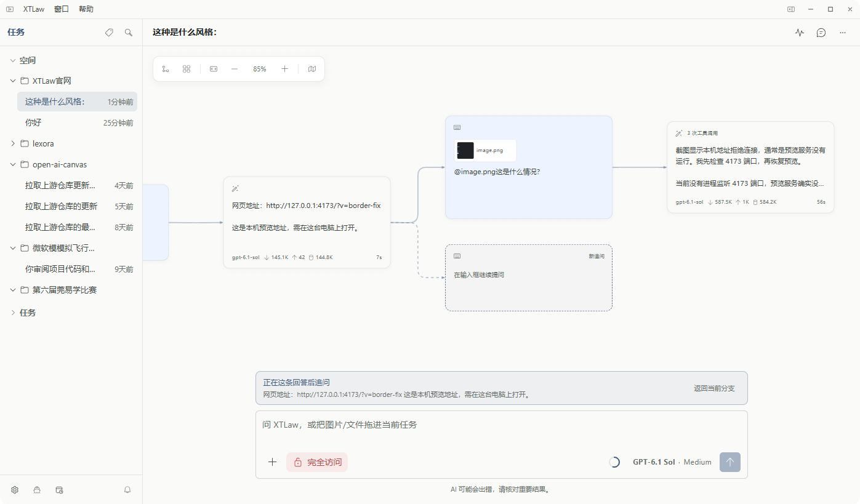Open settings via gear icon
860x504 pixels.
pyautogui.click(x=15, y=490)
